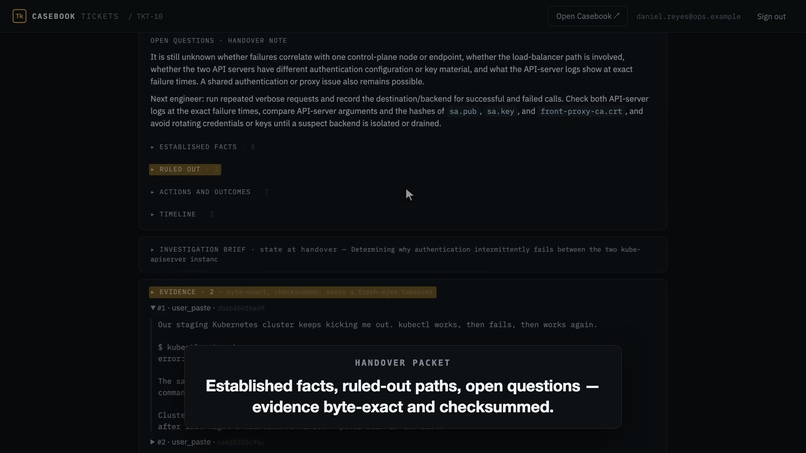Click the front-proxy-ca.crt code snippet

tap(581, 111)
